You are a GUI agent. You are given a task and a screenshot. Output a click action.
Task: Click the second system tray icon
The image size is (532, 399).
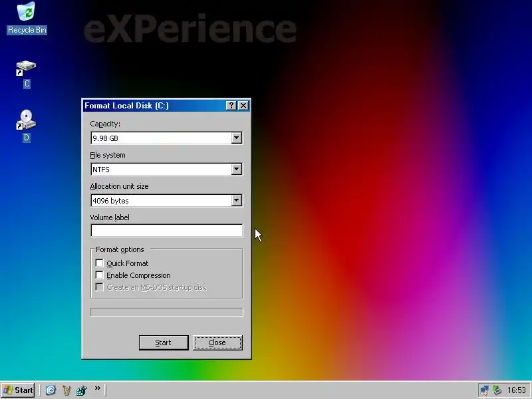point(497,390)
